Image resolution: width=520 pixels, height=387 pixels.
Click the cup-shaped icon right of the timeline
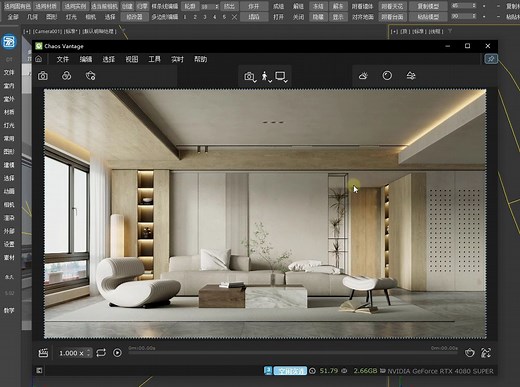pos(470,353)
